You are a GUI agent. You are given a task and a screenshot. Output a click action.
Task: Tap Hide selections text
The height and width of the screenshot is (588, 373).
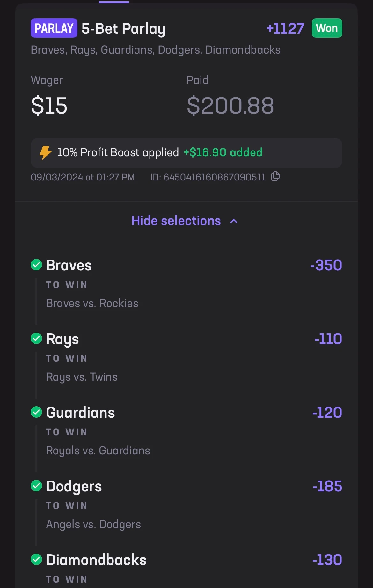[176, 221]
